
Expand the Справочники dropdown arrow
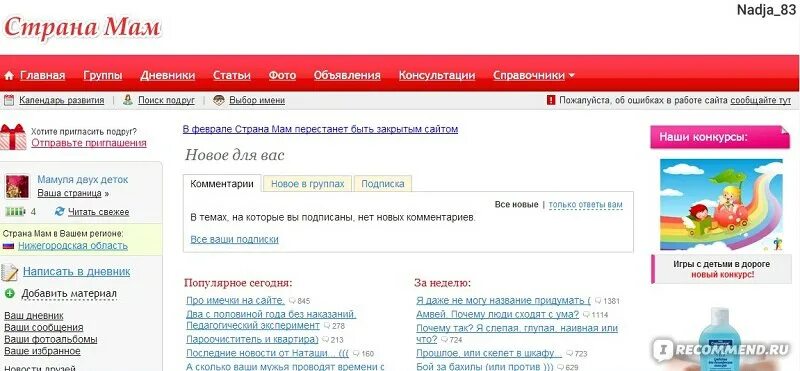coord(571,76)
